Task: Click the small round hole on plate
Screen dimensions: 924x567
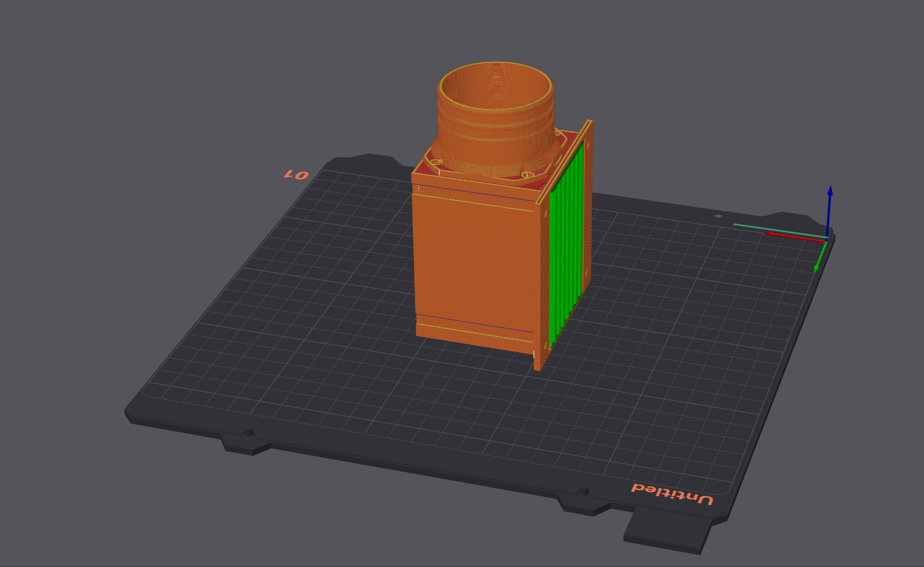Action: [x=718, y=216]
